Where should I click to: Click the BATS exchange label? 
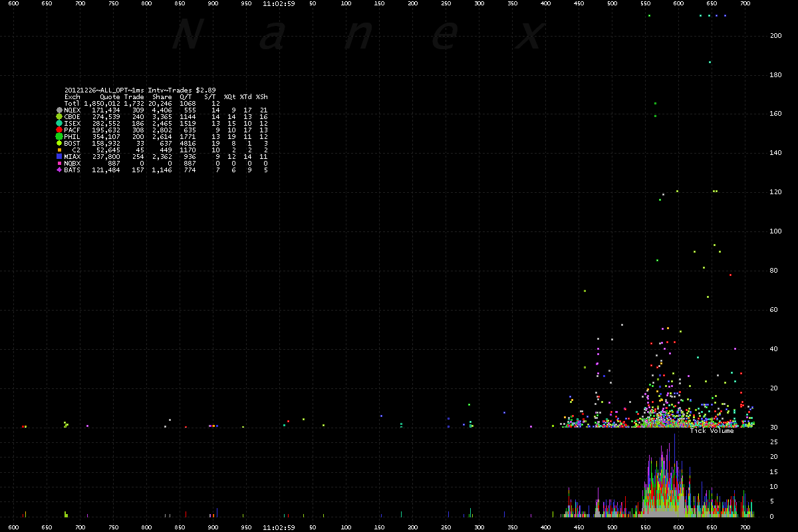[x=72, y=170]
